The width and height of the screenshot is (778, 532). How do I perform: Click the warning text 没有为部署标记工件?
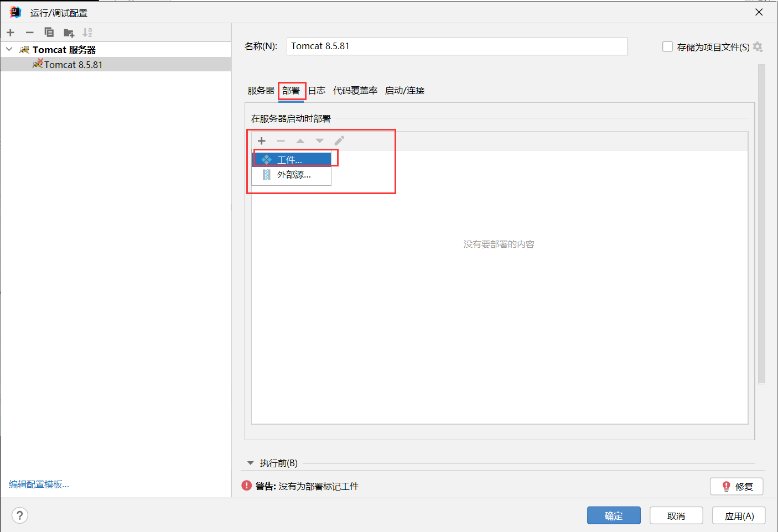(319, 486)
